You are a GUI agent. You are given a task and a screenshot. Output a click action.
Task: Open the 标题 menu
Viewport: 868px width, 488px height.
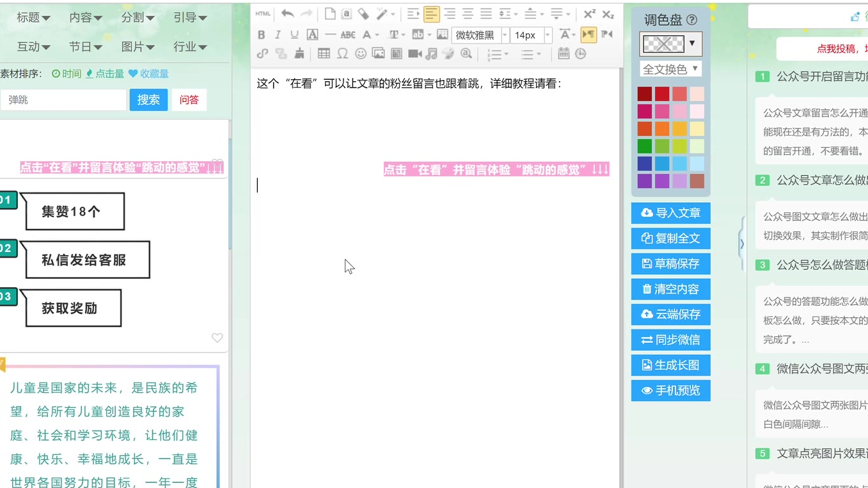click(33, 18)
